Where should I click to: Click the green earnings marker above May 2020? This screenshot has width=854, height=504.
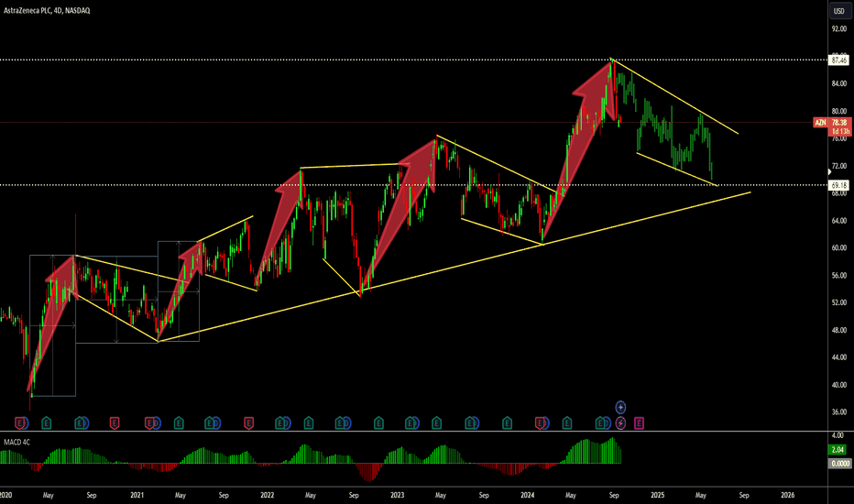click(47, 422)
